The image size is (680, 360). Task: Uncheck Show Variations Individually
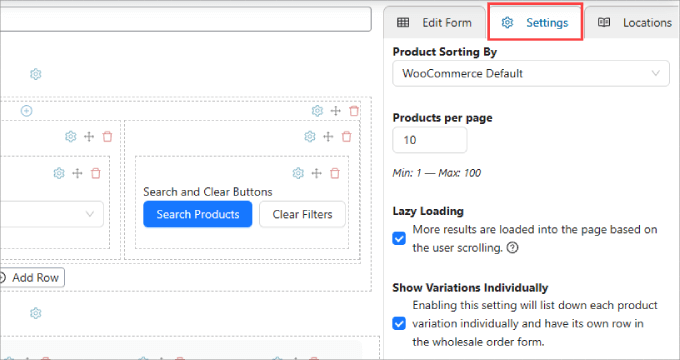399,324
